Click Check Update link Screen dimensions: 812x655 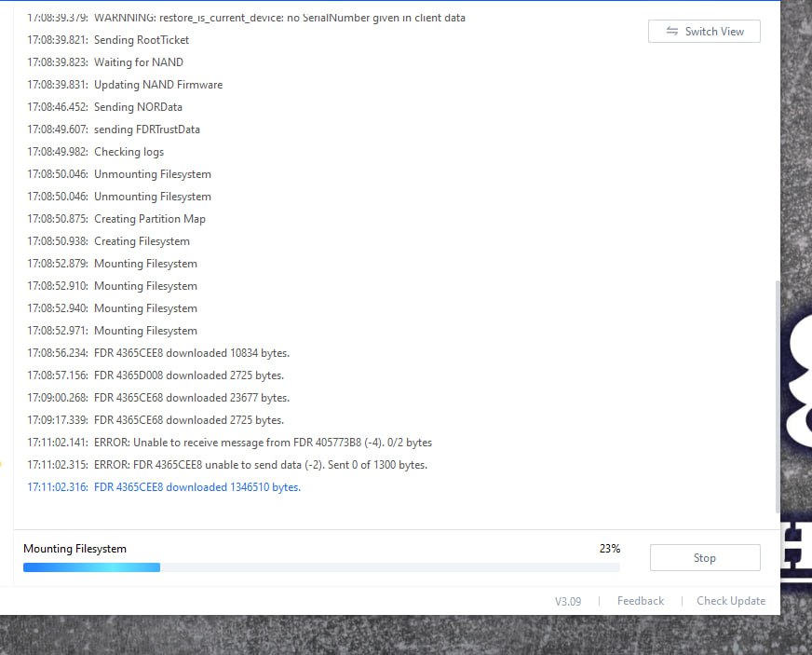pyautogui.click(x=731, y=601)
